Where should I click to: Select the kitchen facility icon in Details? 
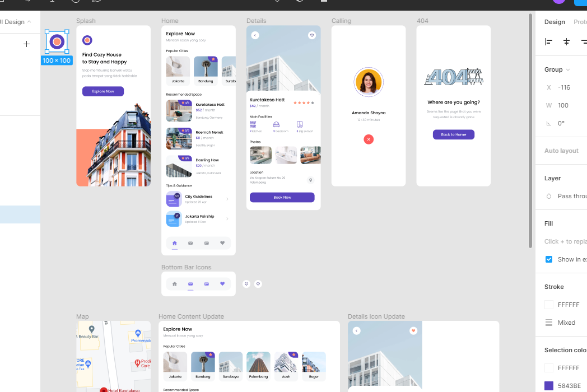(253, 124)
